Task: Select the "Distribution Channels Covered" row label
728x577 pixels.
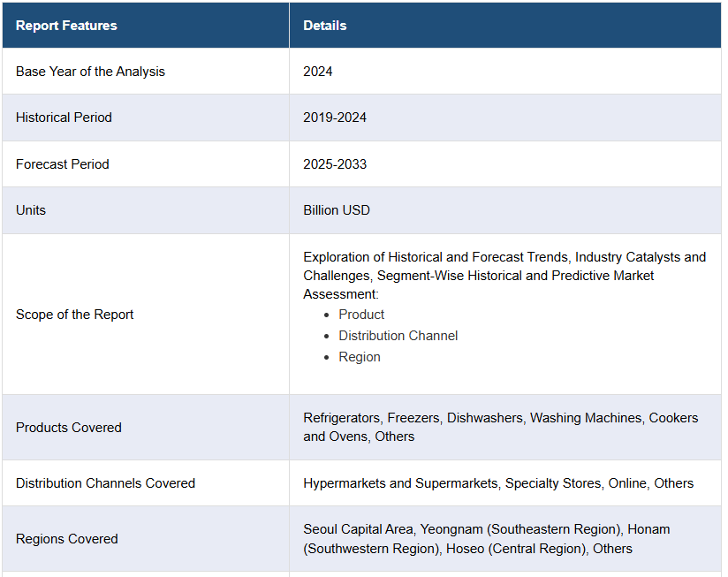Action: click(x=105, y=483)
